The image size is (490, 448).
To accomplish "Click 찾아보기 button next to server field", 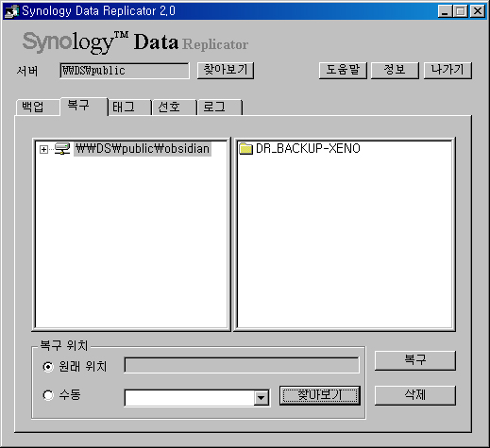I will point(226,70).
